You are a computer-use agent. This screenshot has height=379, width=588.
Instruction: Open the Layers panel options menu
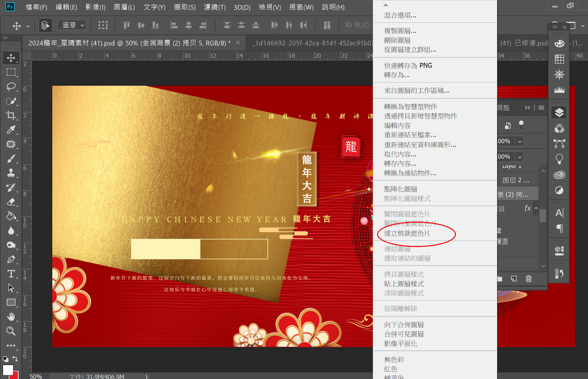point(541,108)
